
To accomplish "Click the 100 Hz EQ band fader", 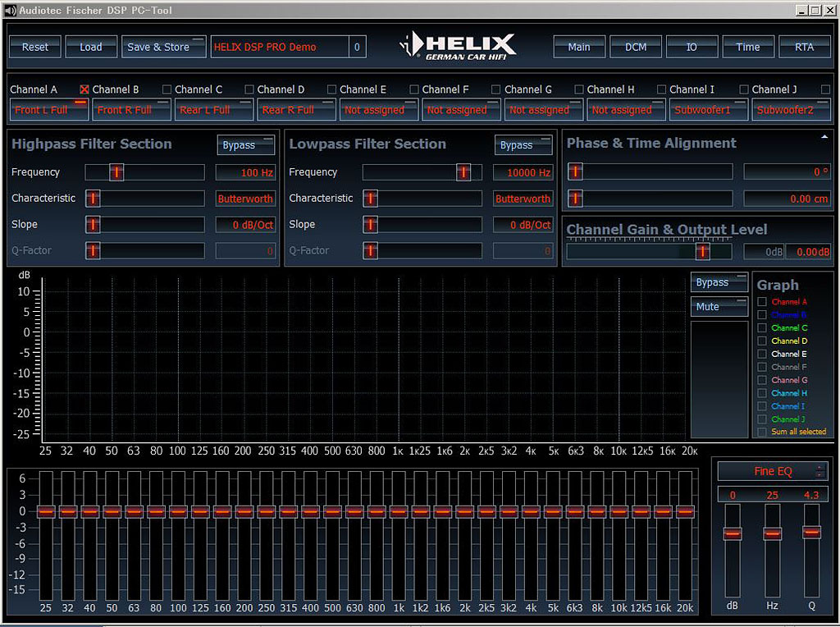I will [x=178, y=512].
